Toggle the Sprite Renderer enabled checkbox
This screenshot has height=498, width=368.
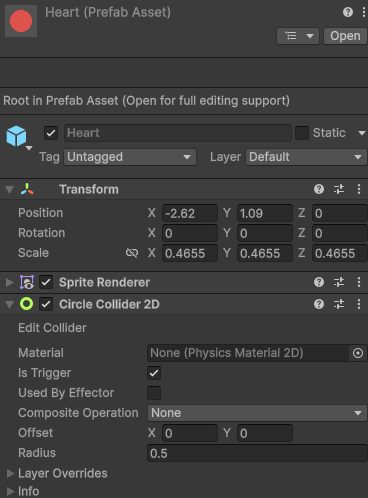pos(46,282)
